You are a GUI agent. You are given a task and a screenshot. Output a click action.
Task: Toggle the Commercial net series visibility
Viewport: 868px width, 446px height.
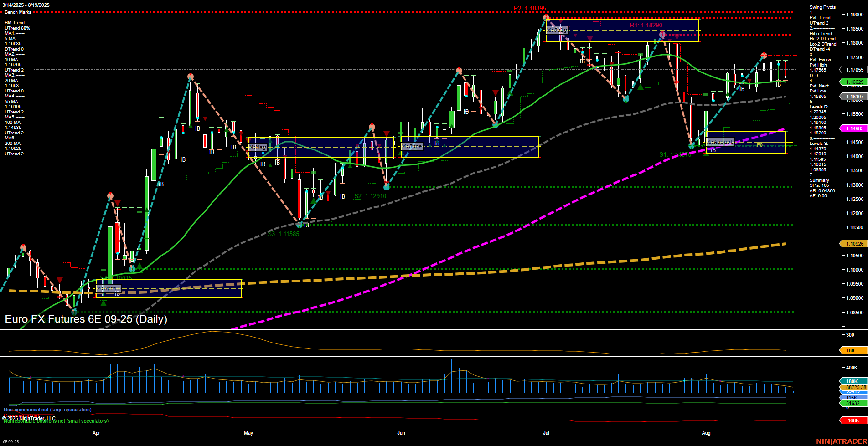click(21, 415)
